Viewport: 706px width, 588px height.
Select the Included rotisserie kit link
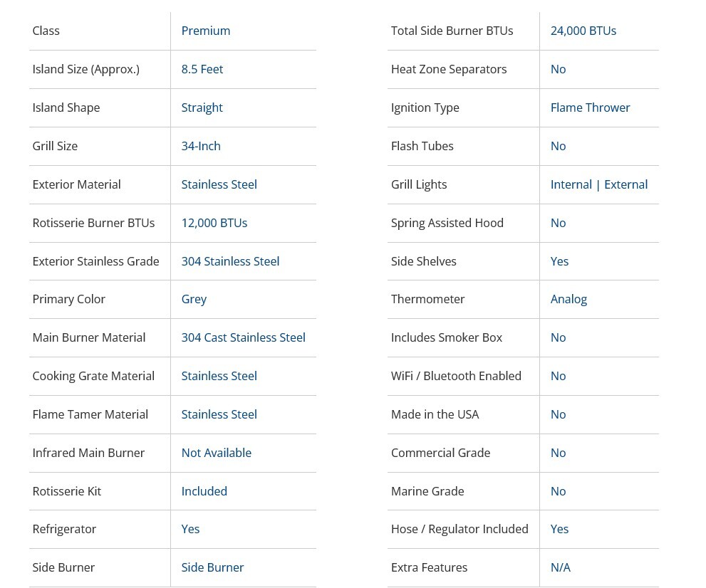coord(204,491)
